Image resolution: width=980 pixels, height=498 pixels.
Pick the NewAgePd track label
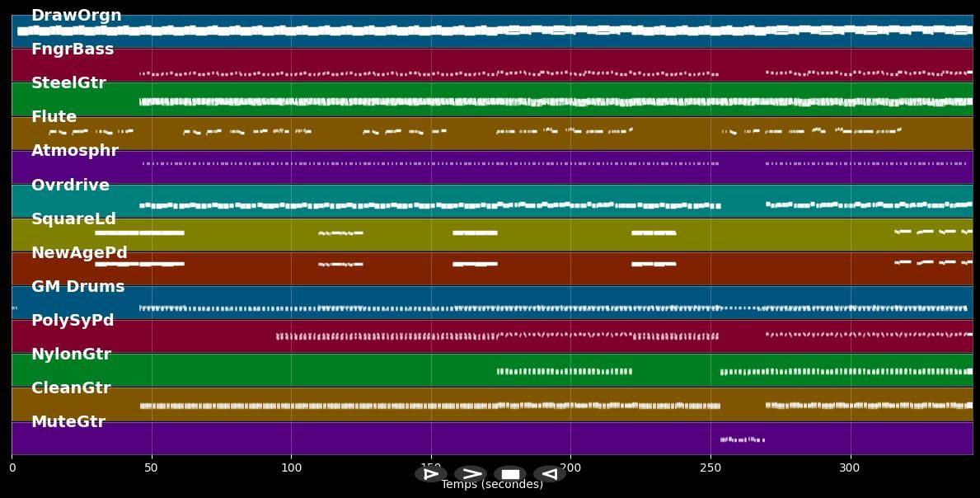79,253
